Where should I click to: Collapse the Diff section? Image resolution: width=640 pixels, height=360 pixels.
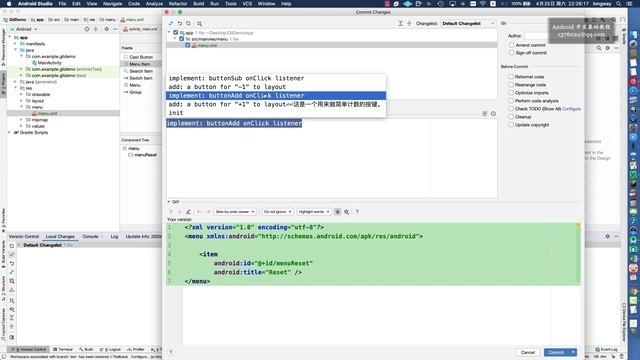pyautogui.click(x=169, y=202)
